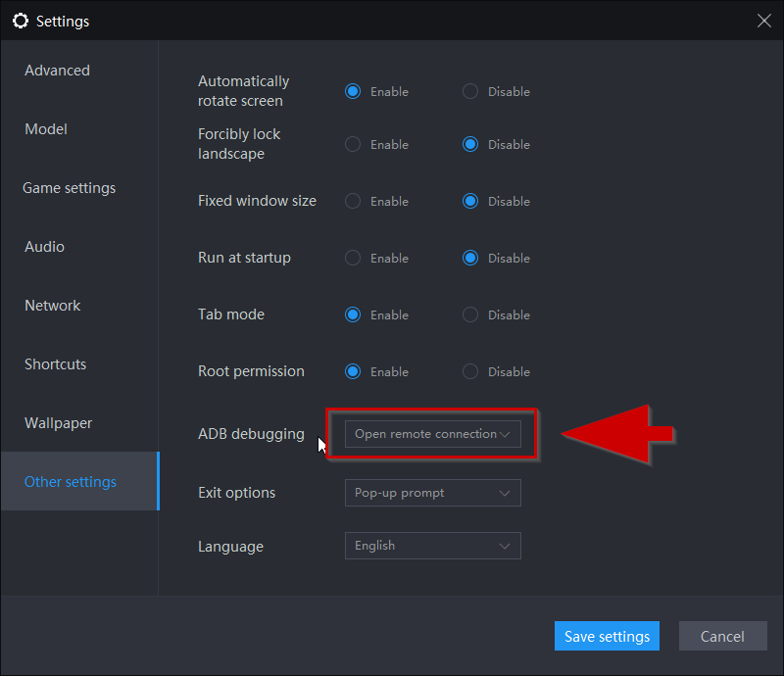
Task: Click the Cancel button
Action: tap(722, 636)
